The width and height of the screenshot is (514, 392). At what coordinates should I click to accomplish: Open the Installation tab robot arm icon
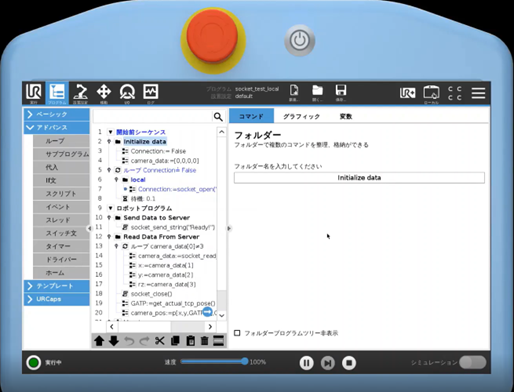point(81,93)
